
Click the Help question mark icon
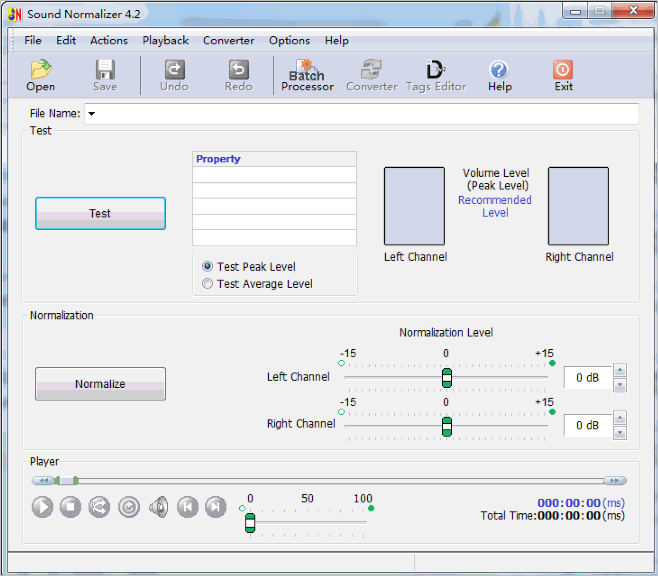coord(499,76)
